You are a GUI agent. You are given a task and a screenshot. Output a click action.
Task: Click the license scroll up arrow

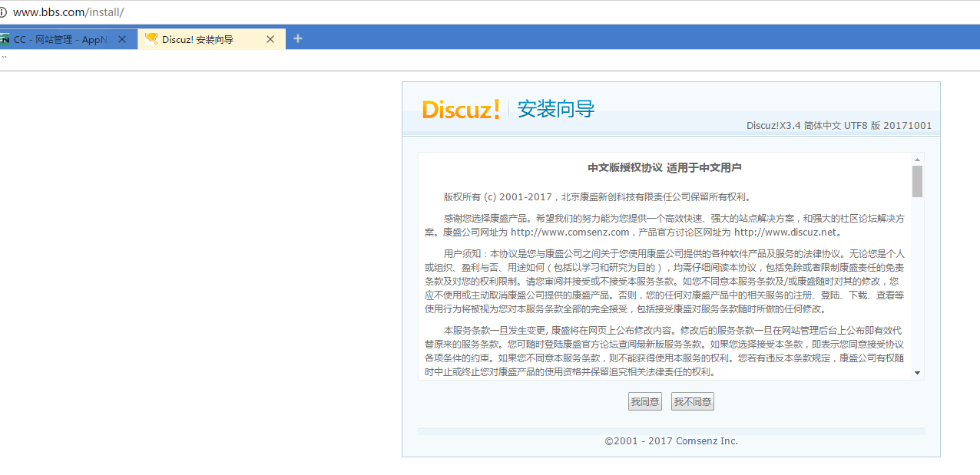917,160
